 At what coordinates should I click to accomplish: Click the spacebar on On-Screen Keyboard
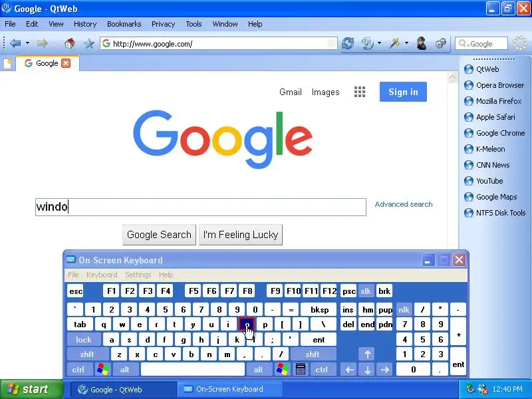193,369
